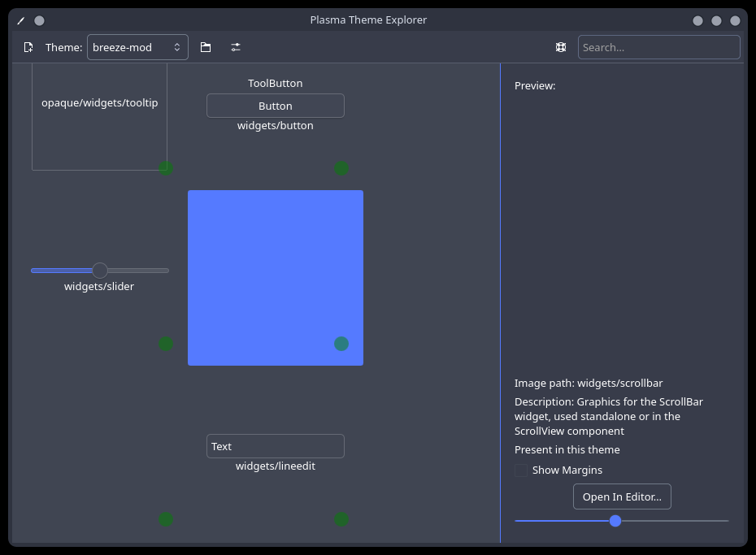This screenshot has height=555, width=756.
Task: Click green dot below widgets/button label
Action: click(x=341, y=168)
